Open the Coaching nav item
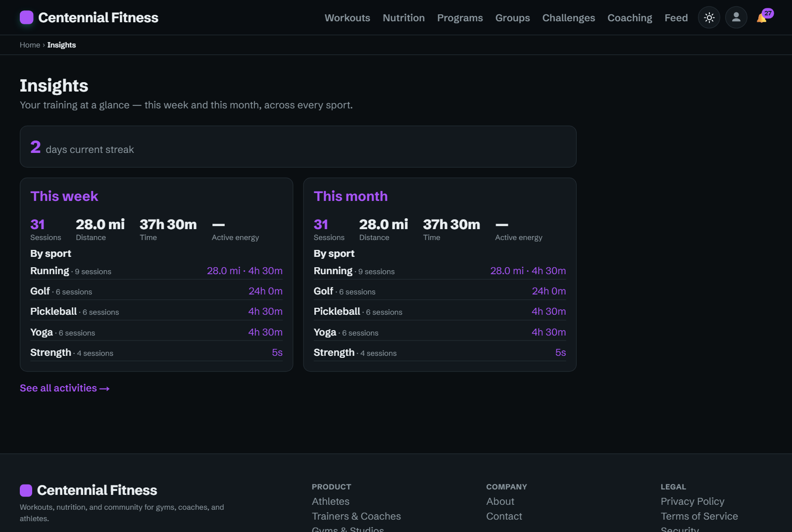792x532 pixels. 630,18
